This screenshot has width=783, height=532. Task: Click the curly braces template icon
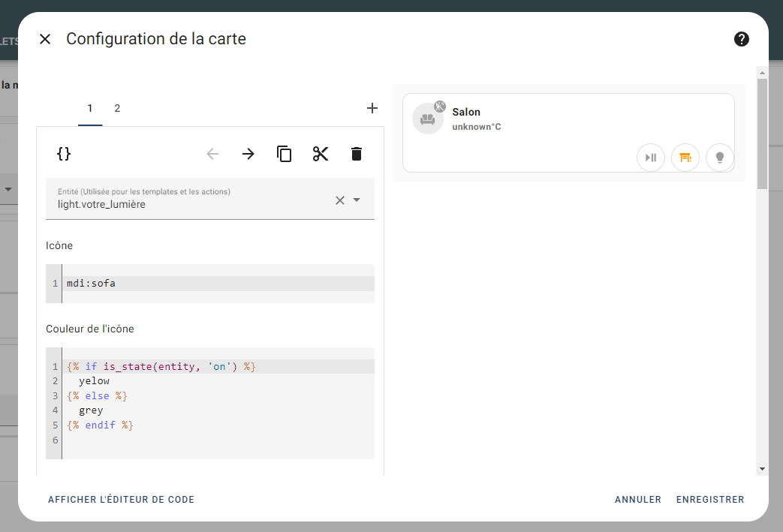tap(64, 154)
